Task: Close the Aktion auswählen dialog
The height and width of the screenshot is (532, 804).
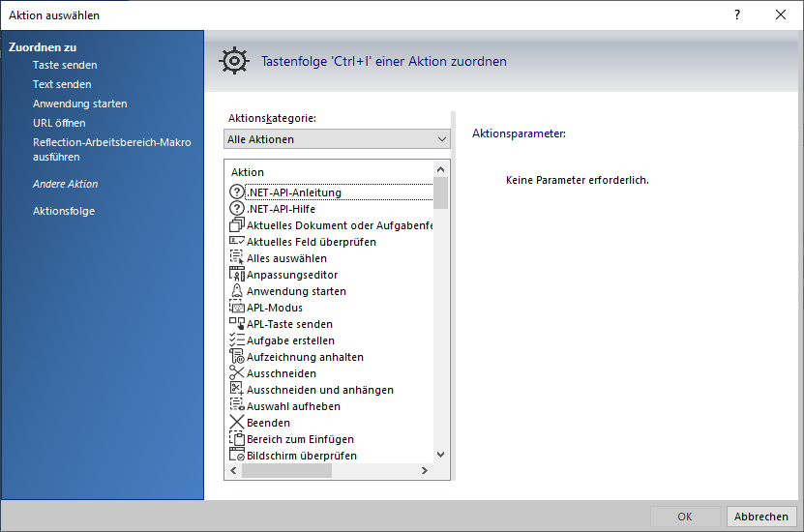Action: (781, 15)
